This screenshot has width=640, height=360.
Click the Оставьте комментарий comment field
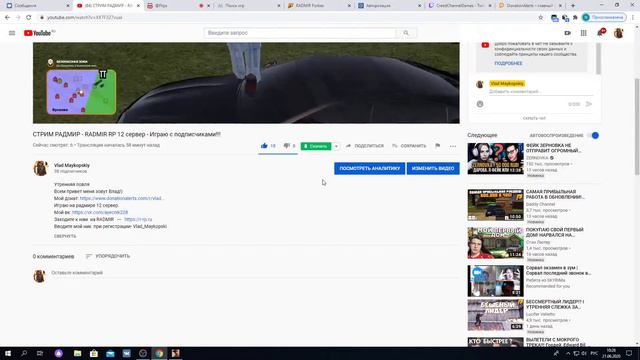pos(255,273)
